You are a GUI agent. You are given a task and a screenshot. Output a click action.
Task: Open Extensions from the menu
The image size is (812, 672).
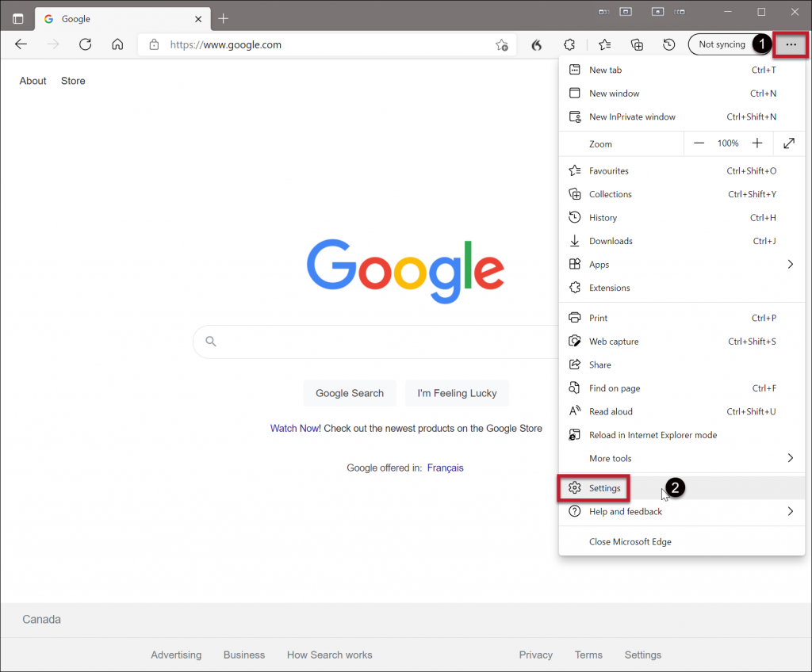coord(681,288)
